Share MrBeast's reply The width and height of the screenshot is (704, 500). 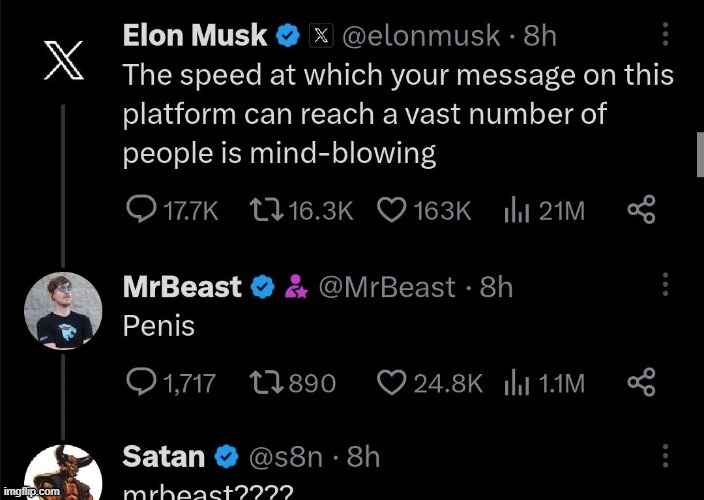(x=640, y=382)
